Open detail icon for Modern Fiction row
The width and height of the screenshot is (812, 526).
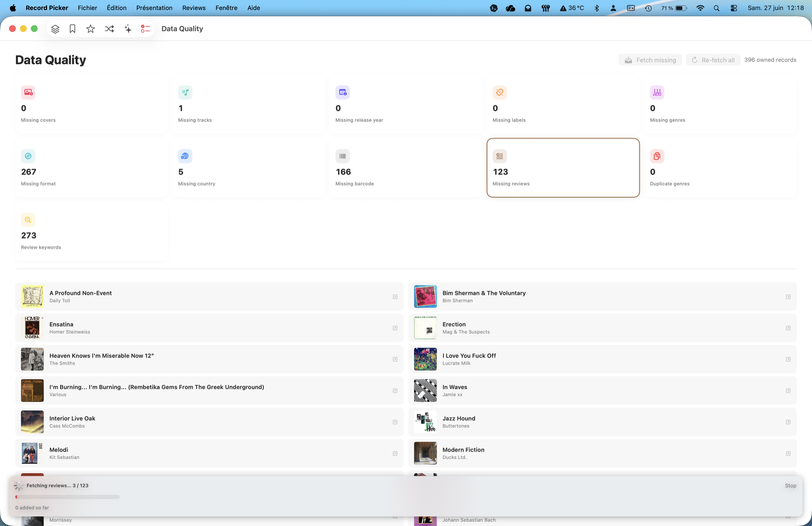788,454
